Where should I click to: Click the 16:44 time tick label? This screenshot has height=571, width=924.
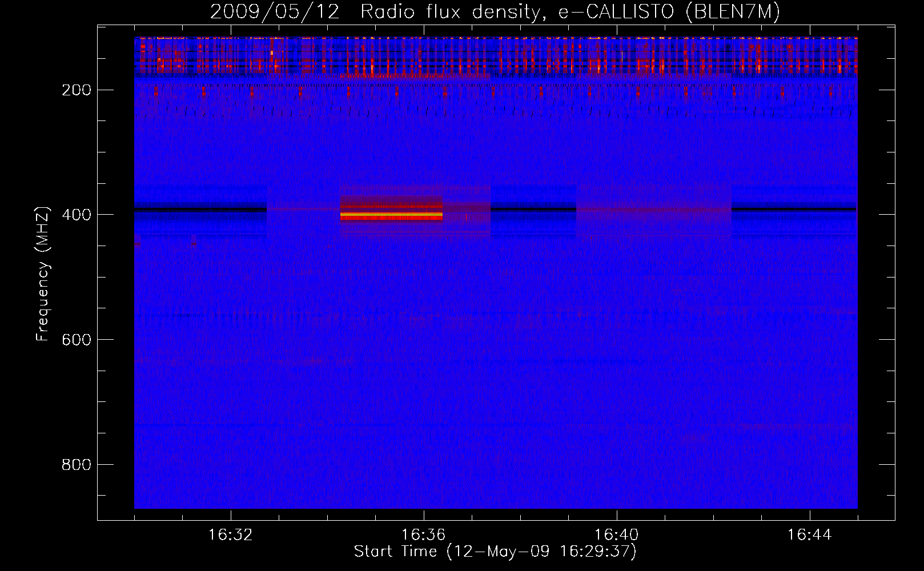pos(809,535)
